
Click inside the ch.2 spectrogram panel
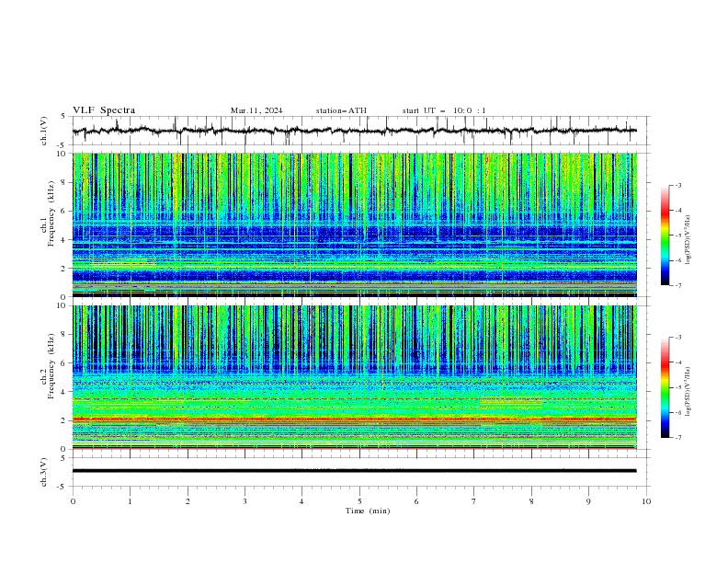click(x=354, y=377)
